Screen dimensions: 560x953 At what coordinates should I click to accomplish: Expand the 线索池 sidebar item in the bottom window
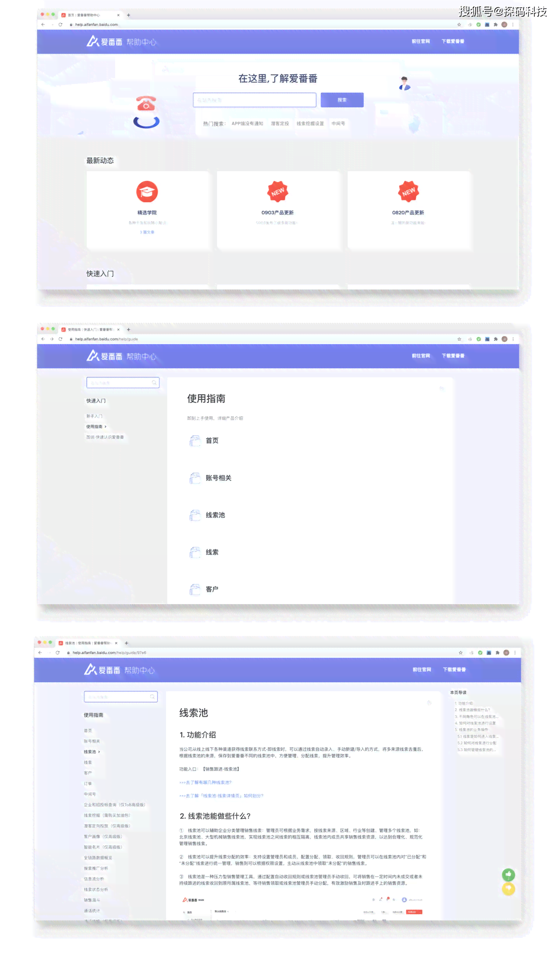99,752
